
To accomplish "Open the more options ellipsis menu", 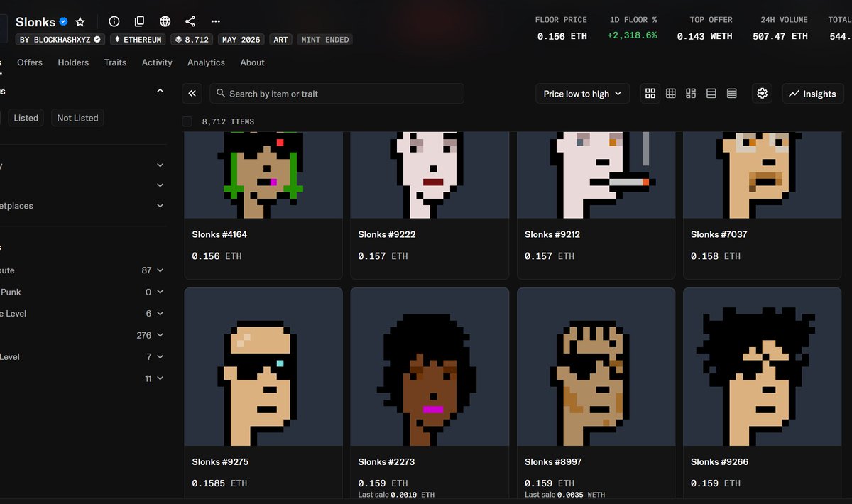I will click(x=216, y=22).
